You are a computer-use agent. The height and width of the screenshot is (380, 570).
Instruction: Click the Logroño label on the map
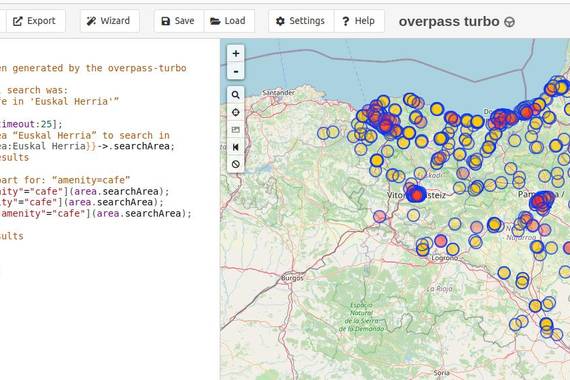[x=445, y=258]
